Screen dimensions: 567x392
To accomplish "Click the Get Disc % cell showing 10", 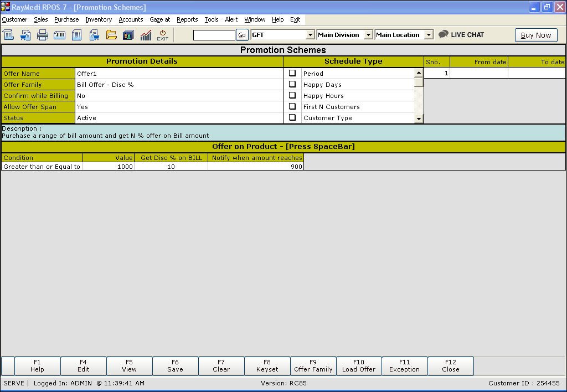I will (x=171, y=166).
